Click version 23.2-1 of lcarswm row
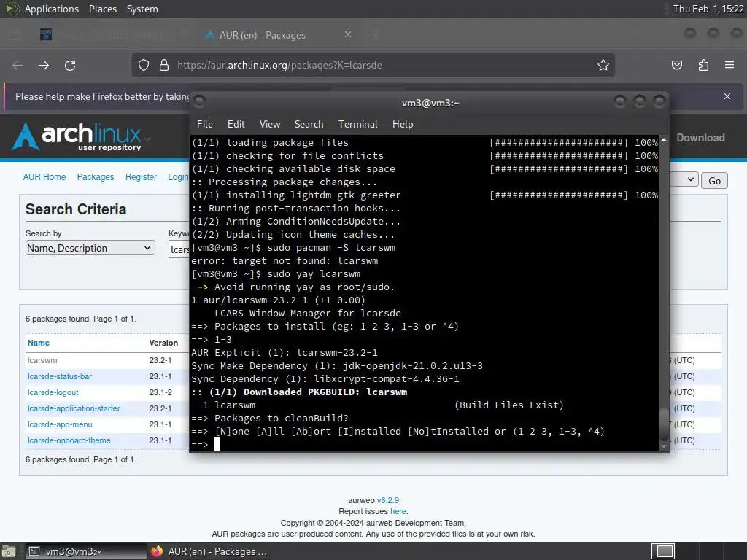747x560 pixels. tap(160, 360)
